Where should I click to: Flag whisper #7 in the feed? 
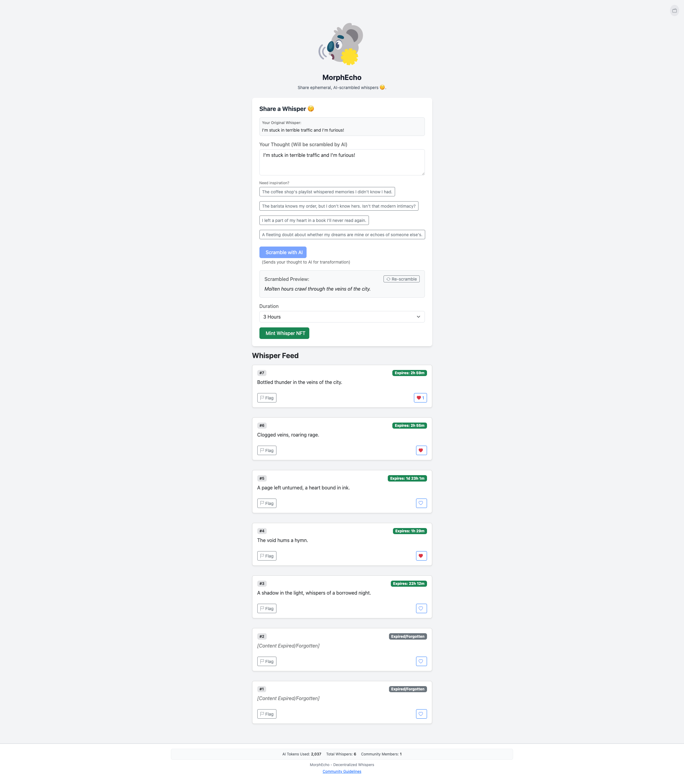tap(266, 398)
